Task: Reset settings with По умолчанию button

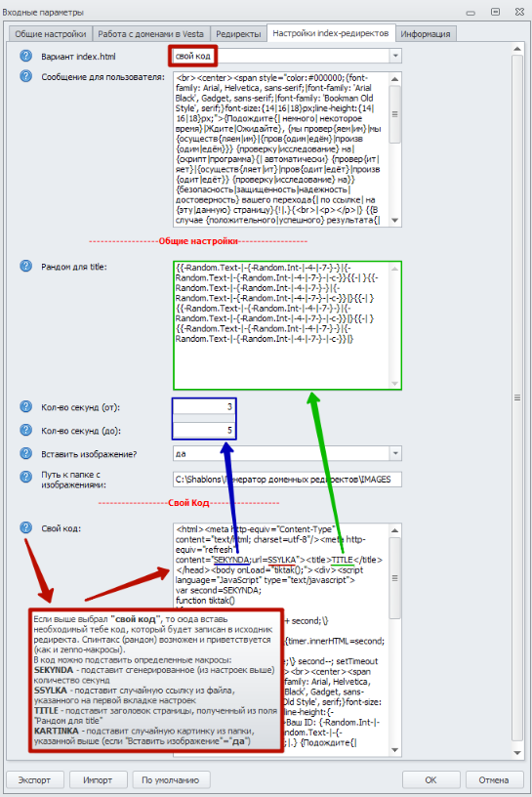Action: click(171, 779)
